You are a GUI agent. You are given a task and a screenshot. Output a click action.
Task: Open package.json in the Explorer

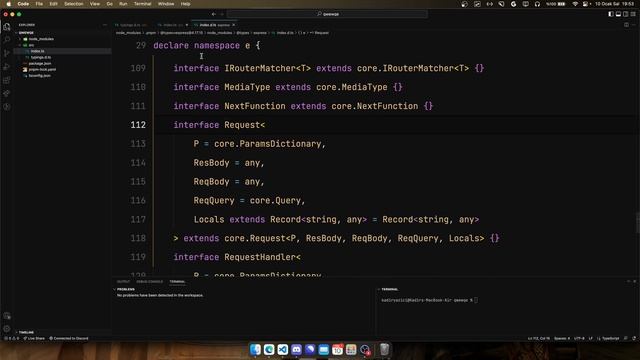point(40,63)
